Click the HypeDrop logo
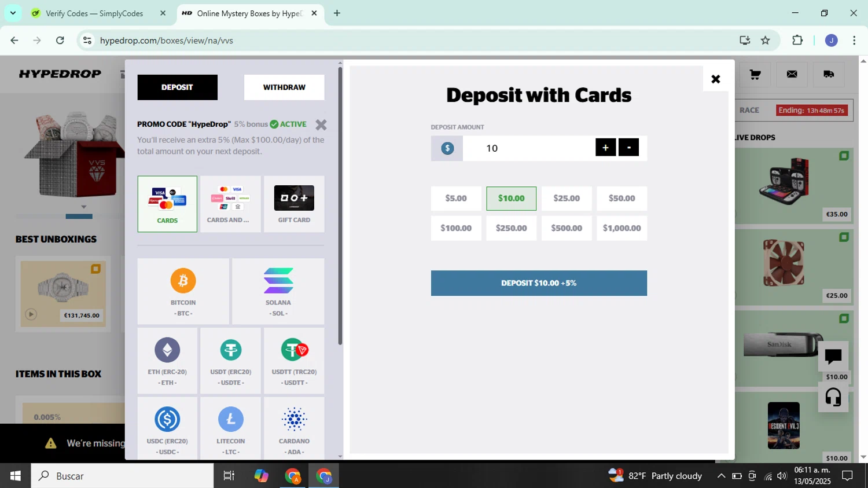868x488 pixels. pyautogui.click(x=60, y=74)
